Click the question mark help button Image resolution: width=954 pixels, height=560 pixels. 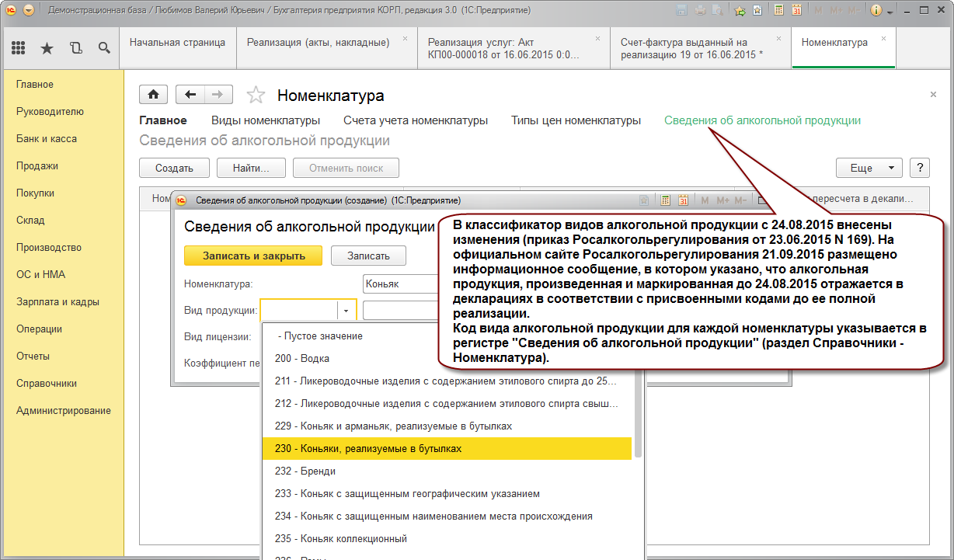(x=919, y=168)
